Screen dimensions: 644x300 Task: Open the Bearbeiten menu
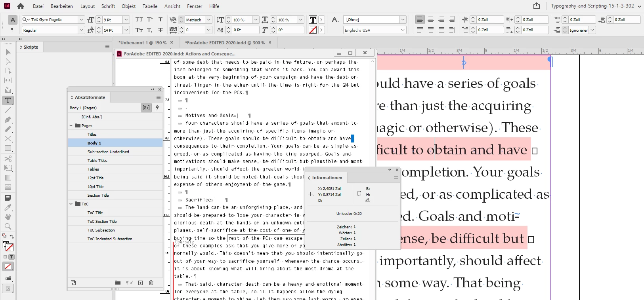pyautogui.click(x=62, y=6)
